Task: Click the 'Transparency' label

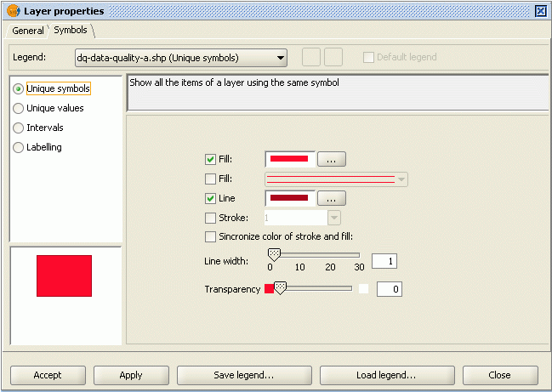Action: coord(232,289)
